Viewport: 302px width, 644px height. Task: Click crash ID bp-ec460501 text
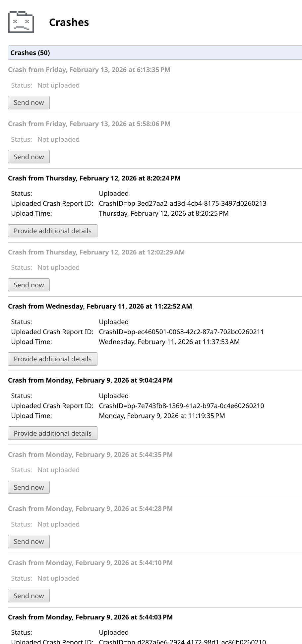[181, 332]
